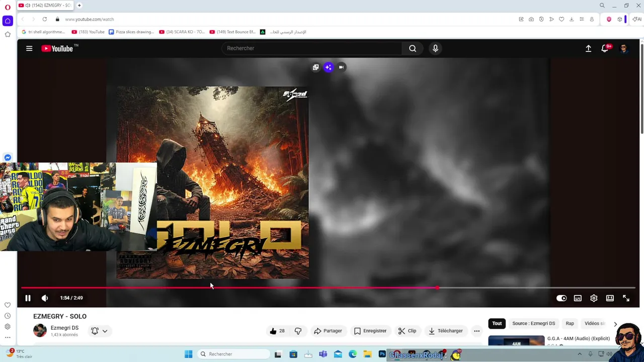This screenshot has height=362, width=644.
Task: Seek on the red video progress bar
Action: tap(328, 288)
